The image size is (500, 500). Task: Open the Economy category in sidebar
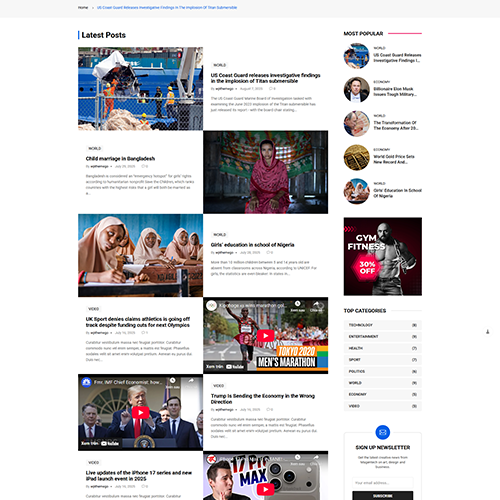383,394
